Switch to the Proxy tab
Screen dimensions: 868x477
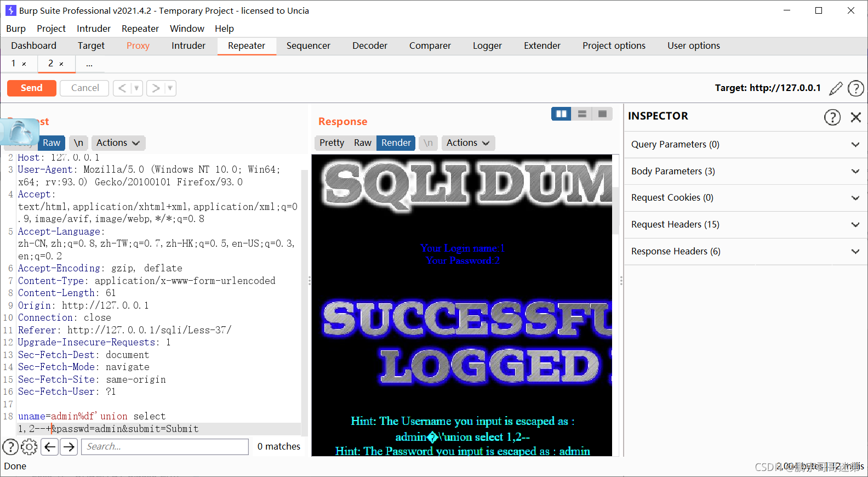click(138, 46)
